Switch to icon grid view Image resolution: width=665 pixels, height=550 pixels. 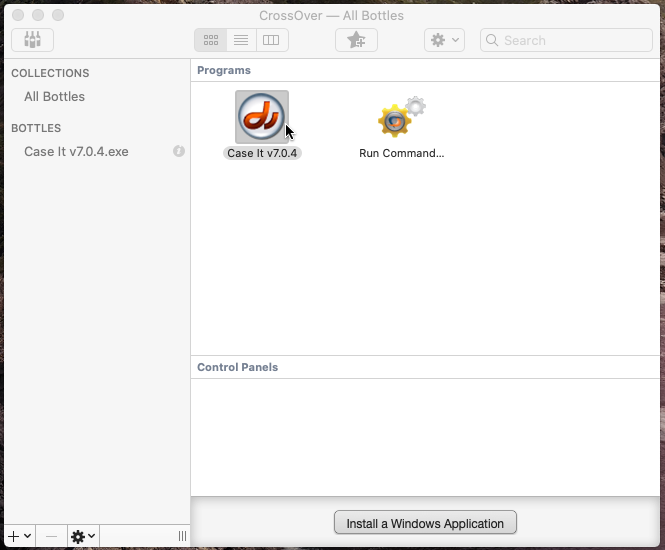211,40
